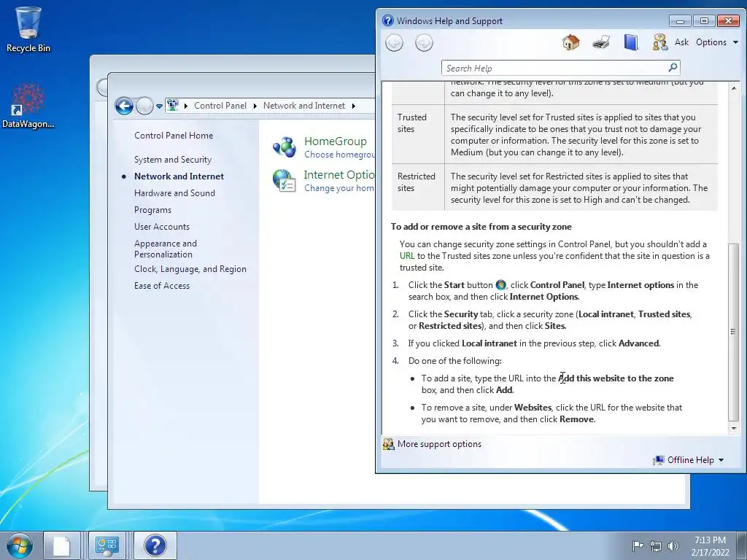Image resolution: width=747 pixels, height=560 pixels.
Task: Click the Help taskbar button
Action: [x=155, y=545]
